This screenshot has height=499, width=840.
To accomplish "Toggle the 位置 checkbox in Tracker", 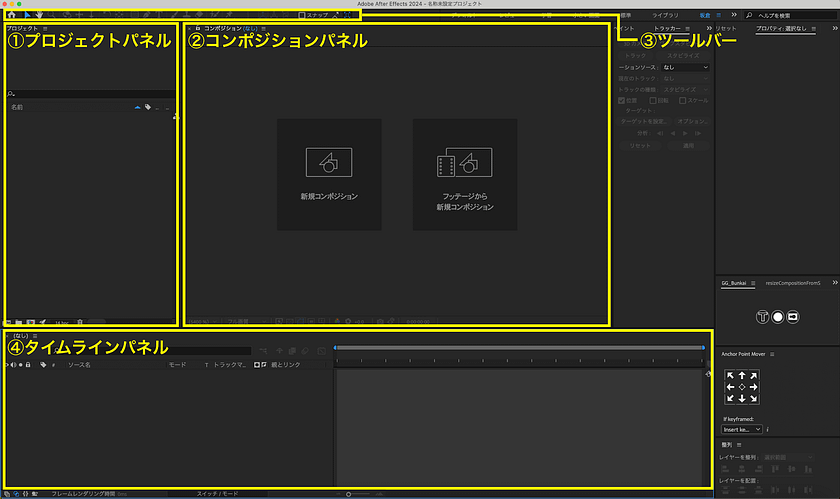I will [622, 100].
